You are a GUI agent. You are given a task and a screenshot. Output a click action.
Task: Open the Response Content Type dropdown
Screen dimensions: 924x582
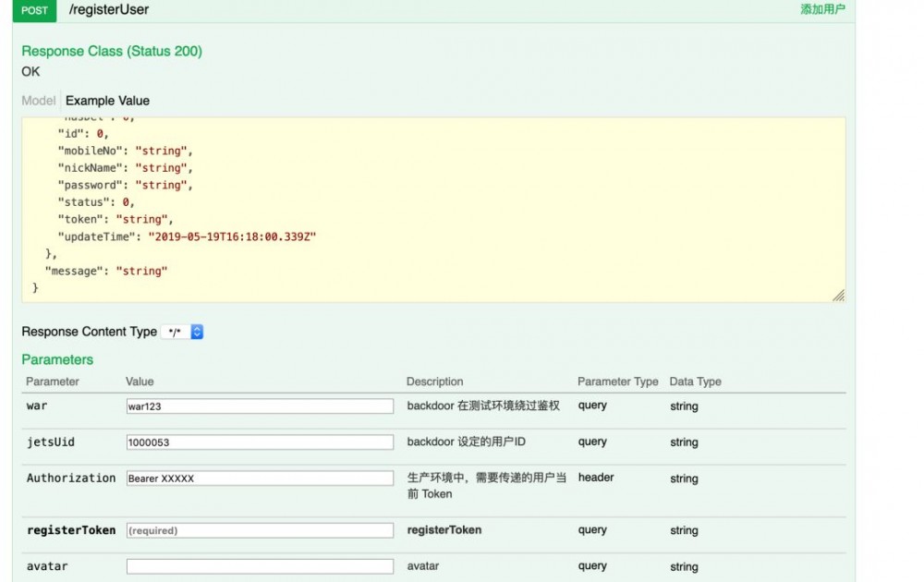182,332
